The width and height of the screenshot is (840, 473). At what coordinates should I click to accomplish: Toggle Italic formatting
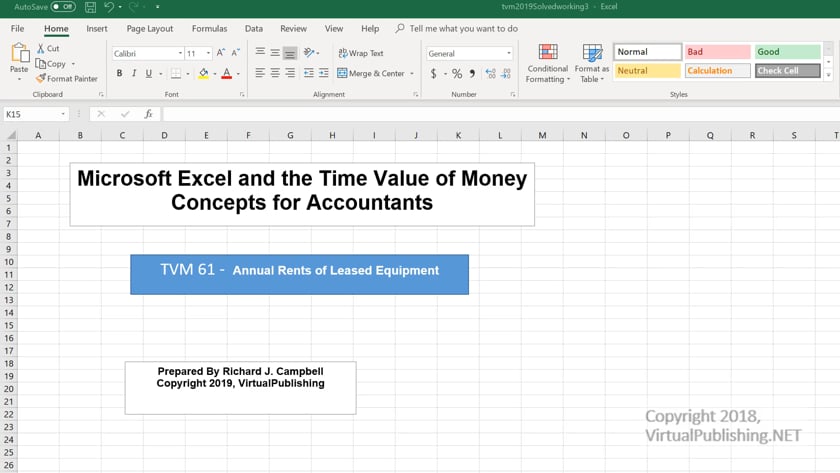[x=134, y=73]
